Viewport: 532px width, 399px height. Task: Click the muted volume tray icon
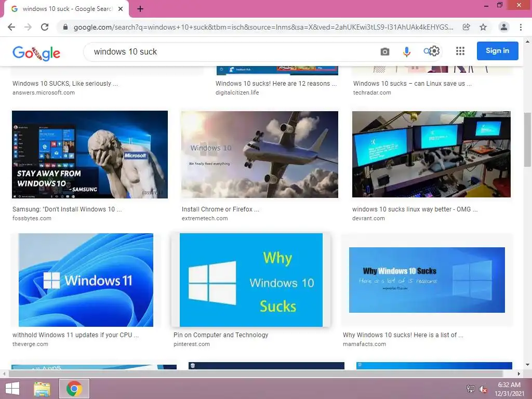pyautogui.click(x=483, y=389)
